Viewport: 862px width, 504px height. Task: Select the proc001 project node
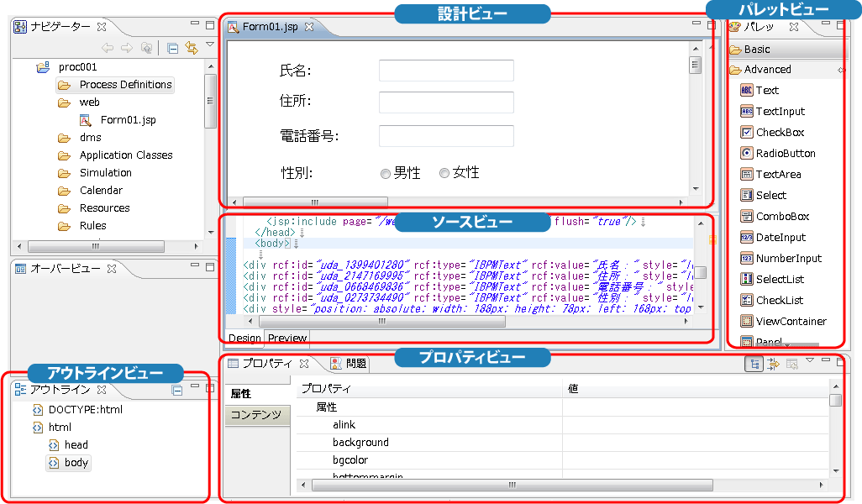[66, 67]
